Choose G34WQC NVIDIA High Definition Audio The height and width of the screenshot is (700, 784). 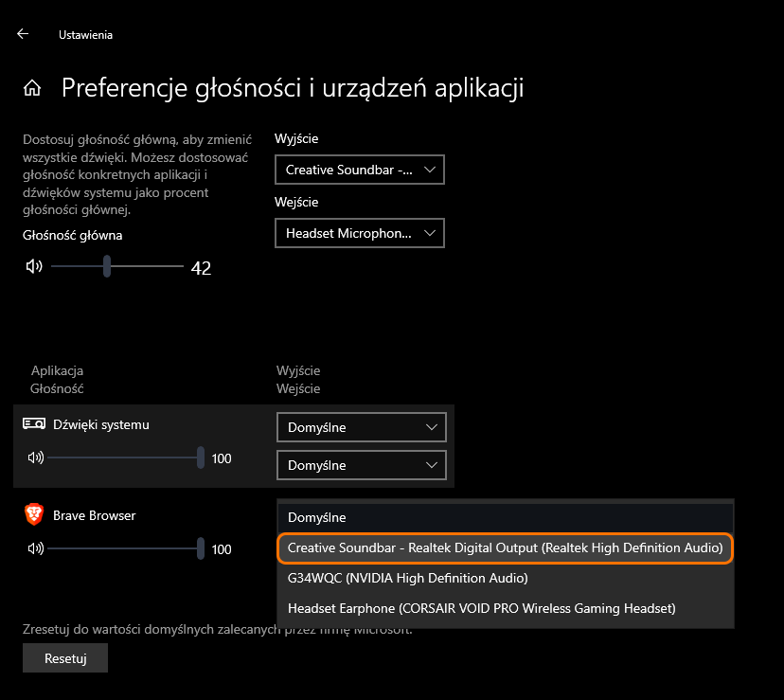pos(505,579)
